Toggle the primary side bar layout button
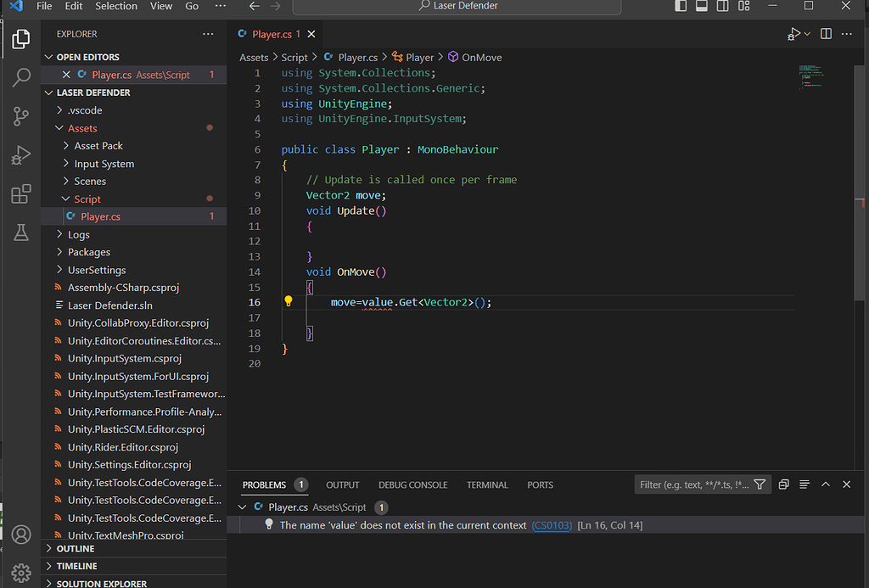This screenshot has height=588, width=869. click(x=681, y=7)
